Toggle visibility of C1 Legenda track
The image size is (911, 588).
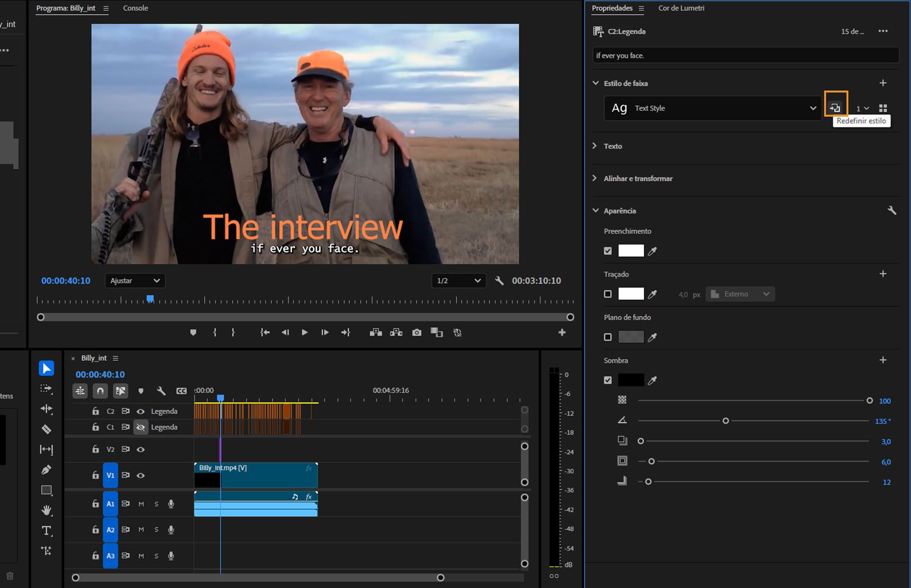coord(141,427)
